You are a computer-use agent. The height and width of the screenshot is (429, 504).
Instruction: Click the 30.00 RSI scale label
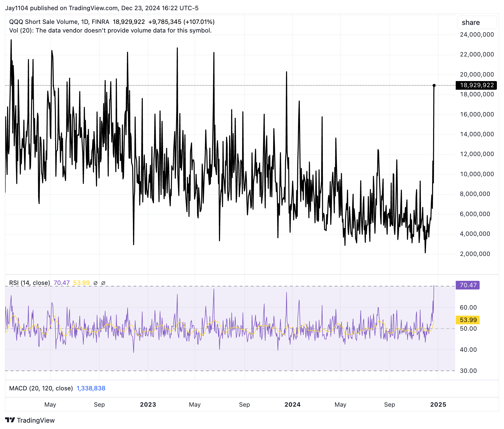click(x=468, y=371)
